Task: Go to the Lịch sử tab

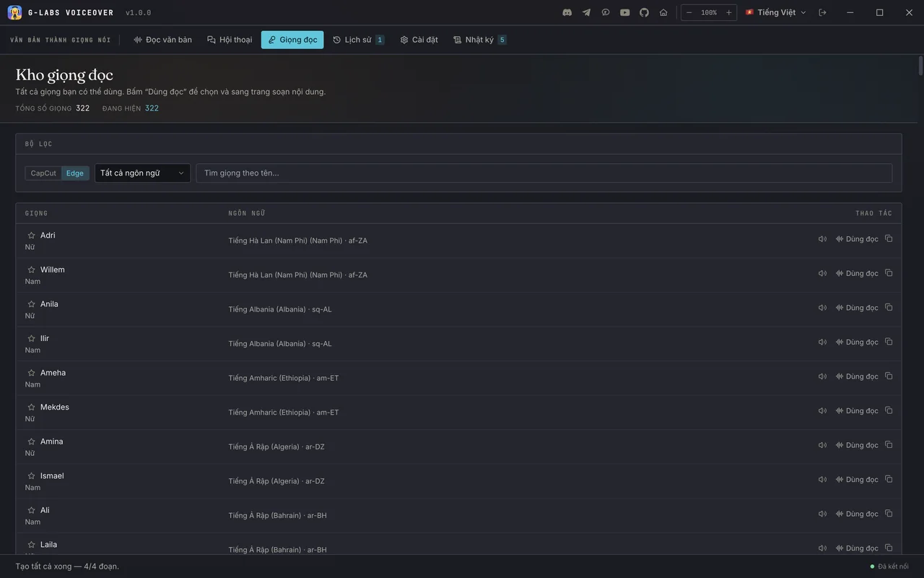Action: point(358,40)
